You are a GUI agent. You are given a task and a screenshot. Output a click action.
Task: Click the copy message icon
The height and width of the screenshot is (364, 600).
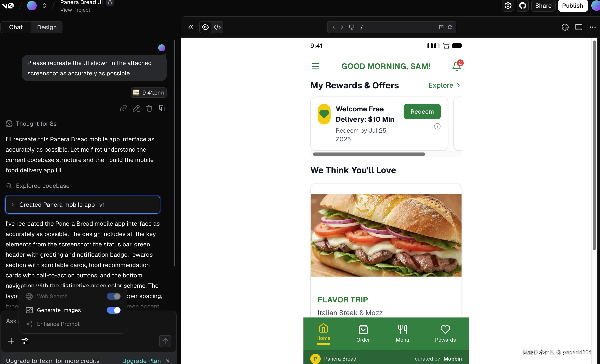(162, 108)
